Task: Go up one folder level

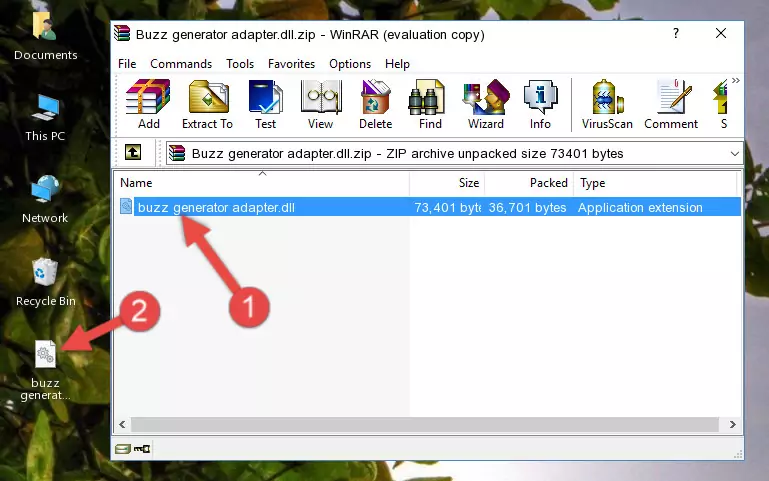Action: tap(133, 152)
